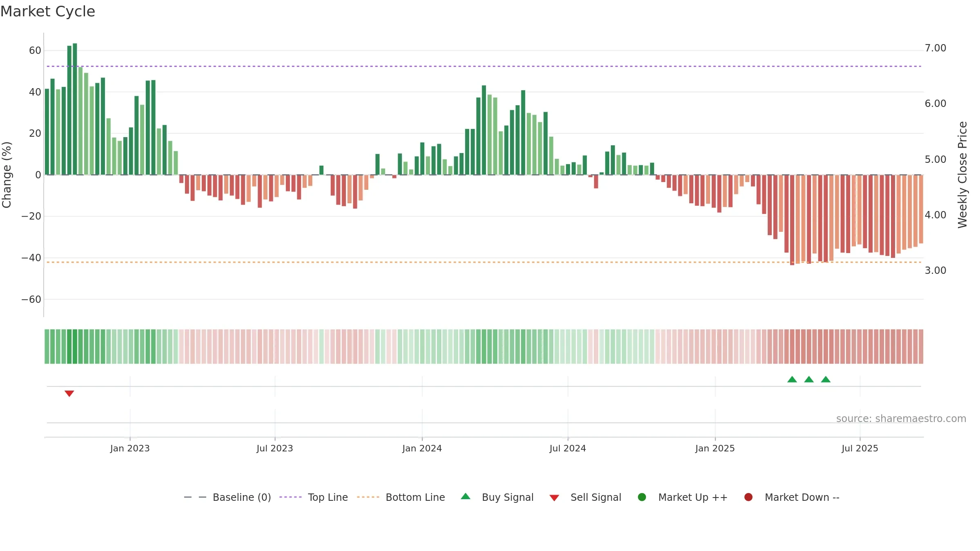Click the tallest green bar above 60 percent
Viewport: 980px width, 551px height.
pyautogui.click(x=75, y=109)
